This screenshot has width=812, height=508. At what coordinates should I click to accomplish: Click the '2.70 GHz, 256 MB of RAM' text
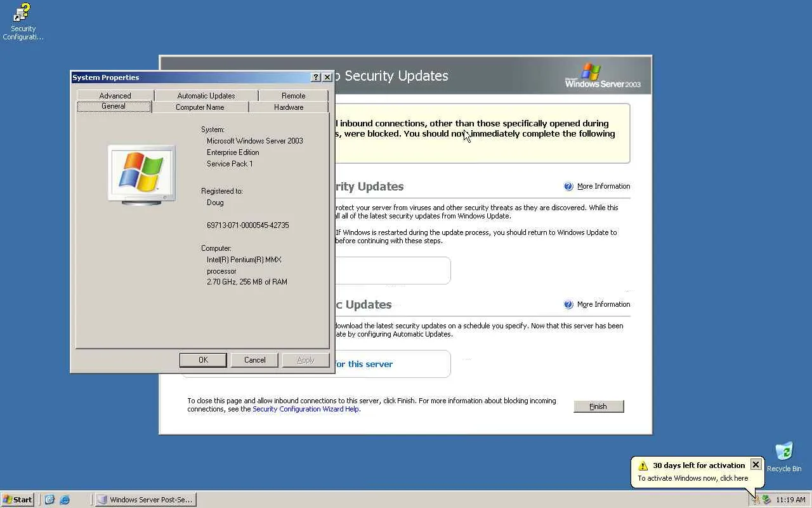pyautogui.click(x=247, y=282)
